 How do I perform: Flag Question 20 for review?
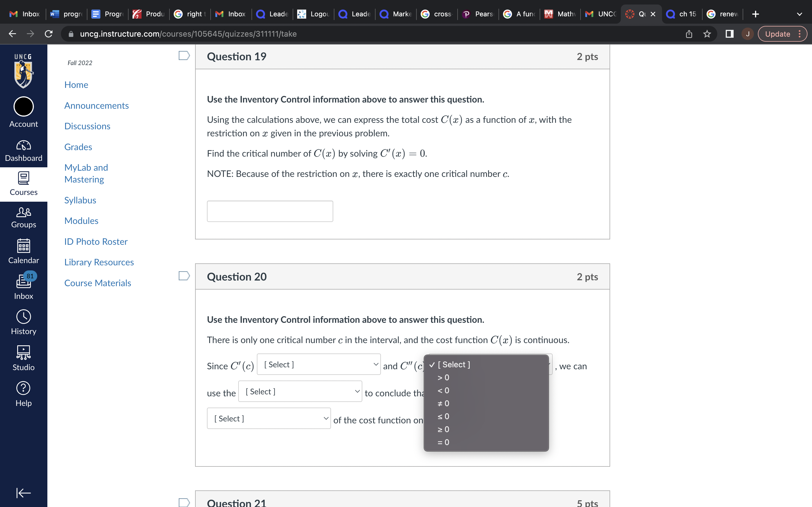click(x=184, y=276)
